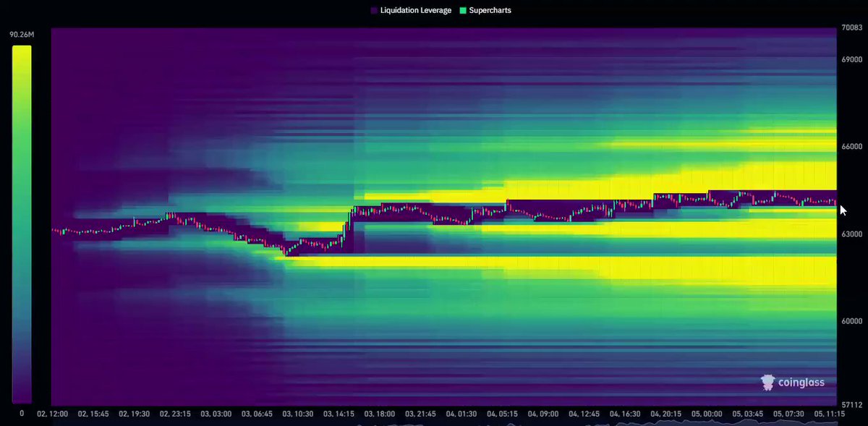
Task: Click the "03, 21:45" time axis label
Action: (x=420, y=414)
